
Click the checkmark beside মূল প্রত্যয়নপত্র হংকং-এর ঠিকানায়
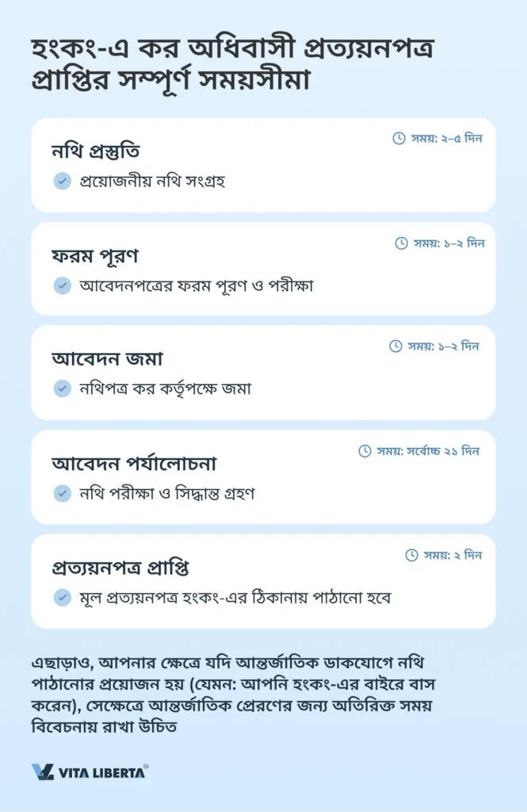[62, 597]
